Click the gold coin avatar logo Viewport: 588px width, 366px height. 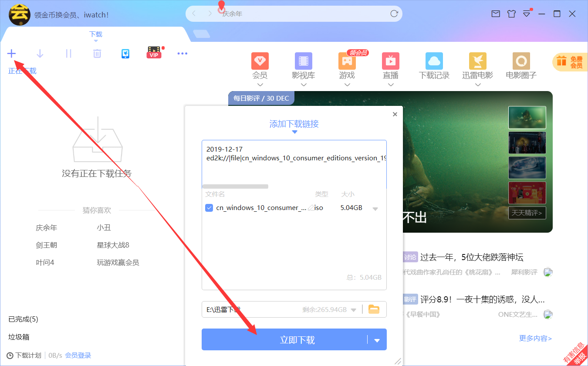tap(20, 14)
